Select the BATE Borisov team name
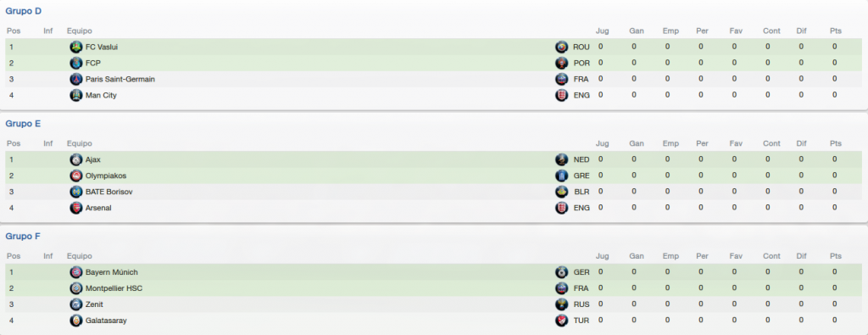This screenshot has width=868, height=335. click(x=109, y=192)
